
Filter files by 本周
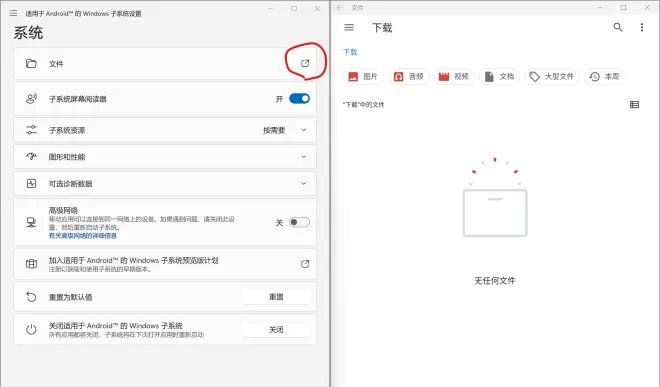(605, 77)
